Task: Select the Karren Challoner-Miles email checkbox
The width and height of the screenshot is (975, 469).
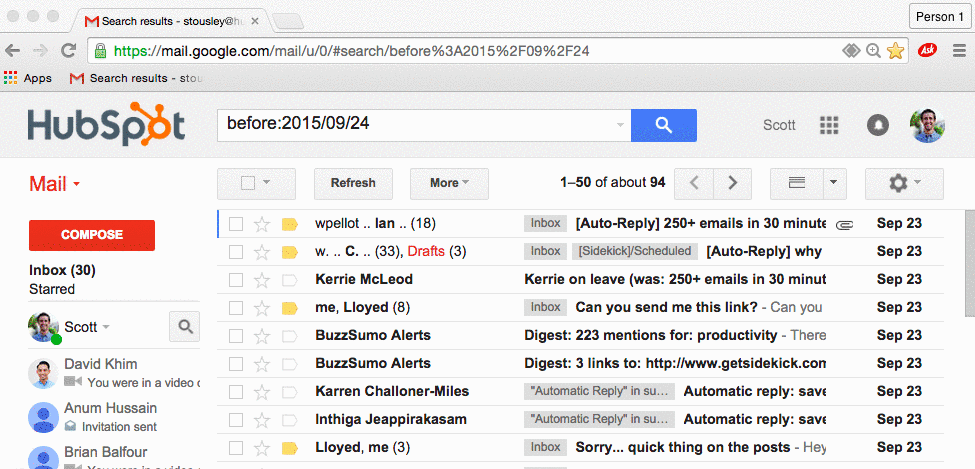Action: pyautogui.click(x=236, y=391)
